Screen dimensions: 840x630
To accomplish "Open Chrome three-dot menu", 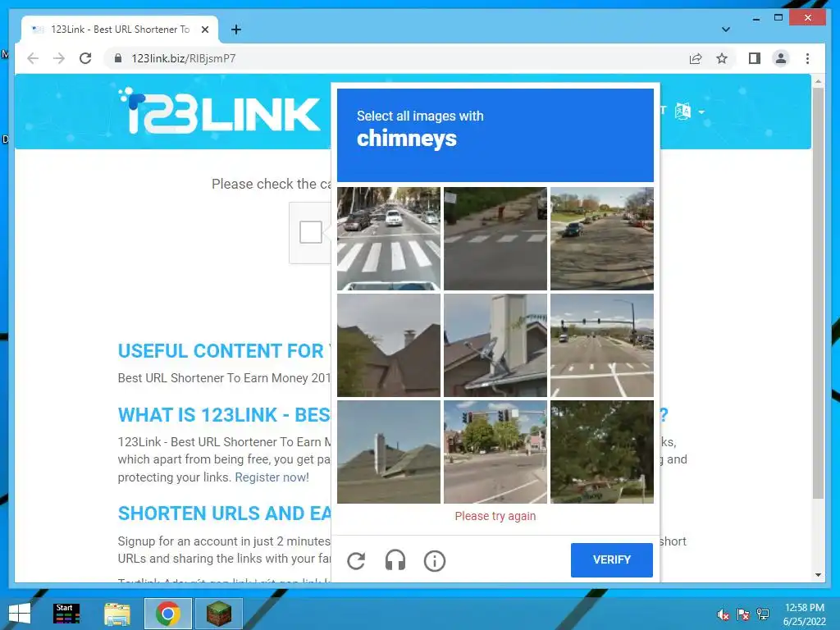I will tap(807, 58).
